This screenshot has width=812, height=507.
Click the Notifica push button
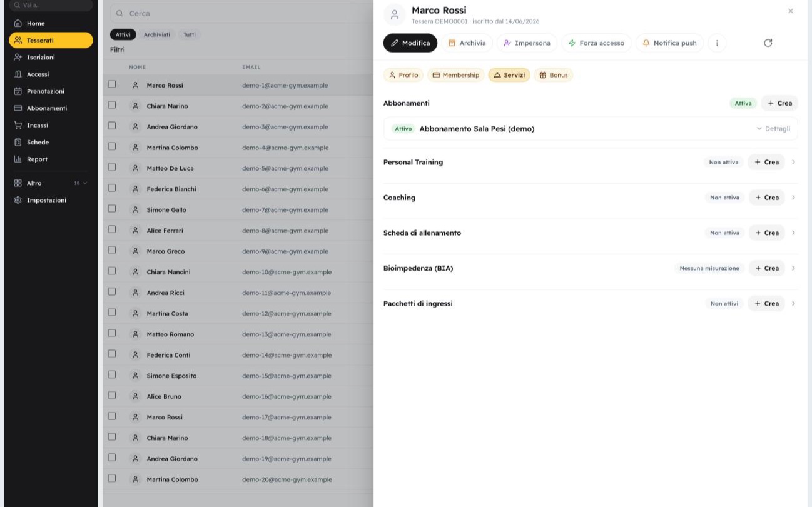(x=669, y=43)
